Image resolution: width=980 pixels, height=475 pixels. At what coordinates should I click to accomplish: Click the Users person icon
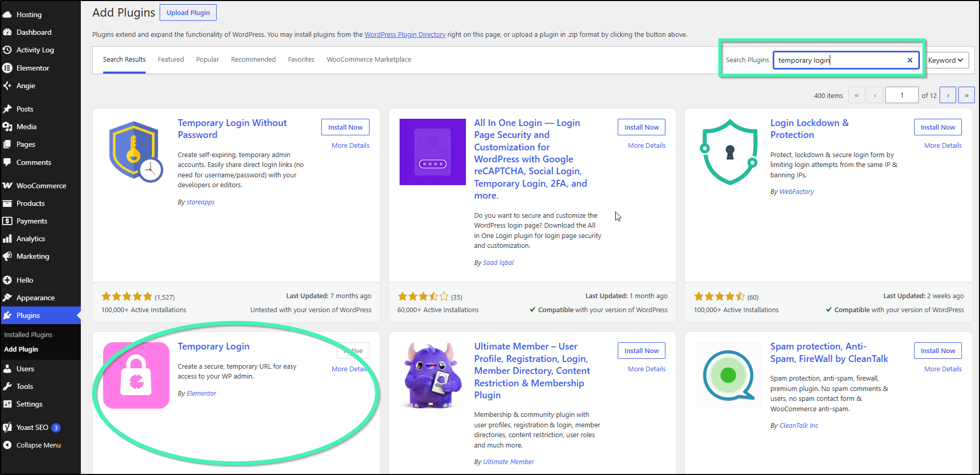pos(7,369)
